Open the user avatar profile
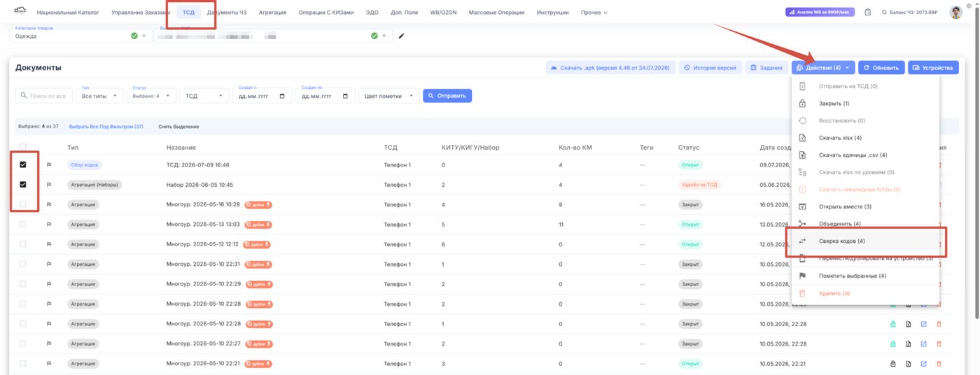The image size is (980, 375). [955, 13]
